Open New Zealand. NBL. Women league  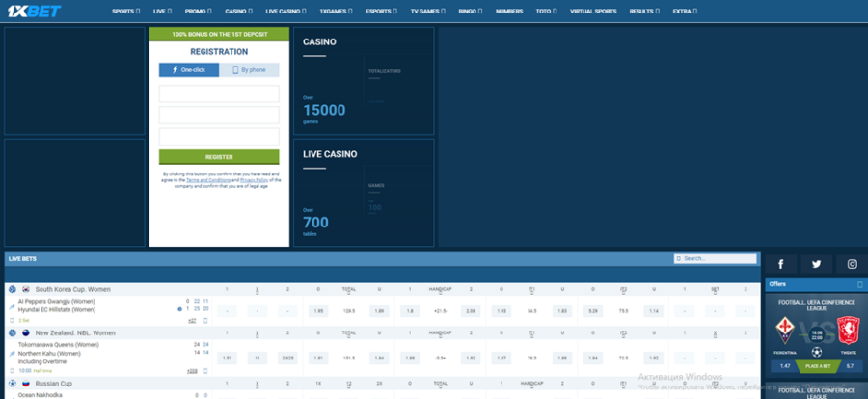[x=75, y=333]
